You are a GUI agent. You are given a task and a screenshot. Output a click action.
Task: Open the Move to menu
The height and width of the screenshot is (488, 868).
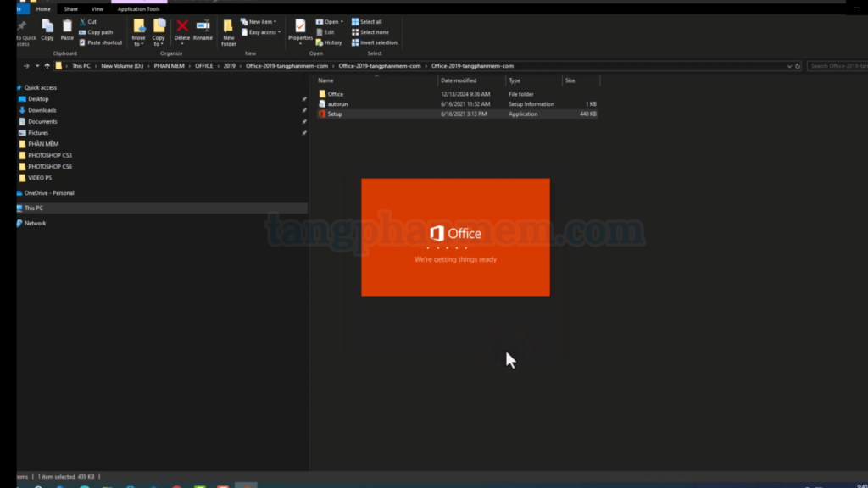click(x=138, y=32)
